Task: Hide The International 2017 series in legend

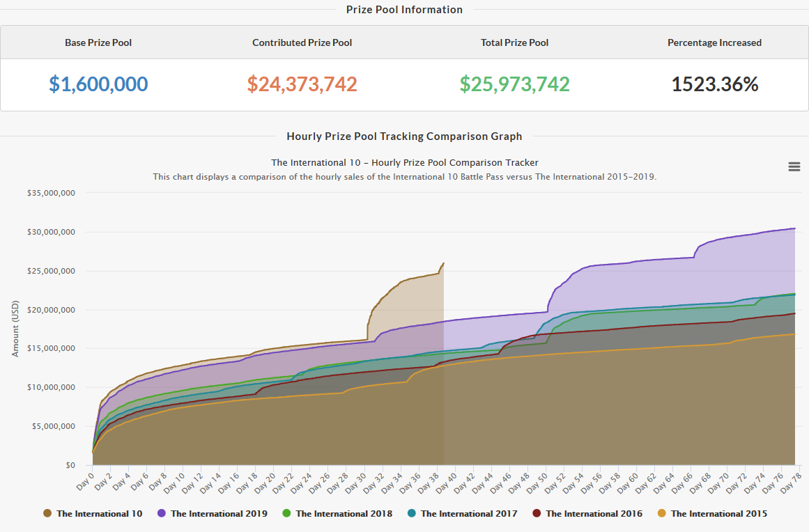Action: tap(468, 514)
